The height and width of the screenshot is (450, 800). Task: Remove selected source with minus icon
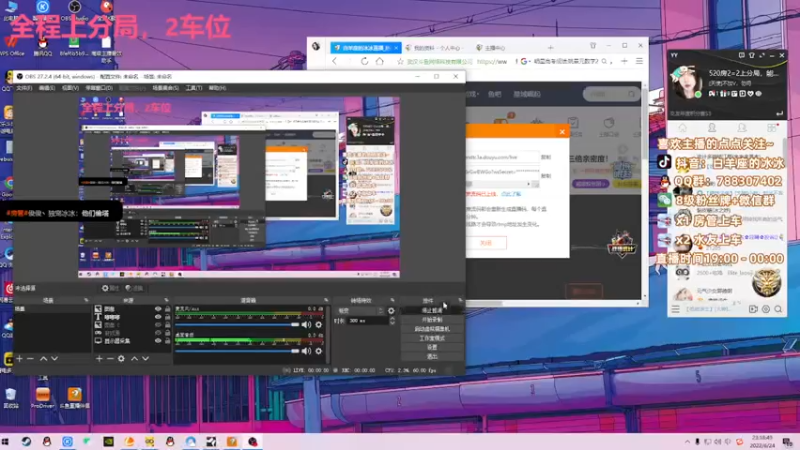tap(110, 359)
